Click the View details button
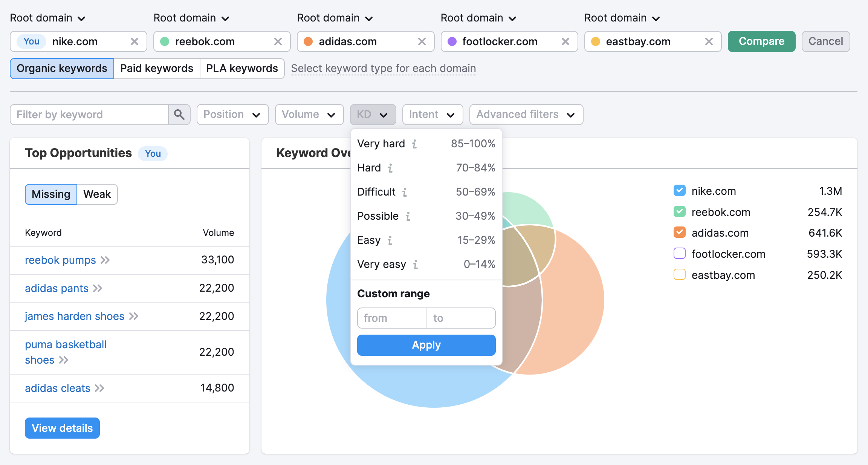This screenshot has height=465, width=868. 62,427
